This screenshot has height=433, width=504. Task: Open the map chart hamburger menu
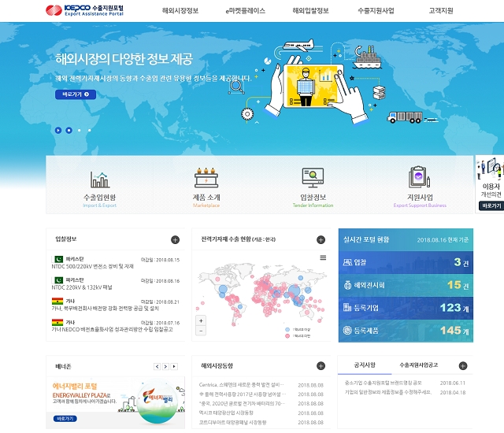coord(322,257)
